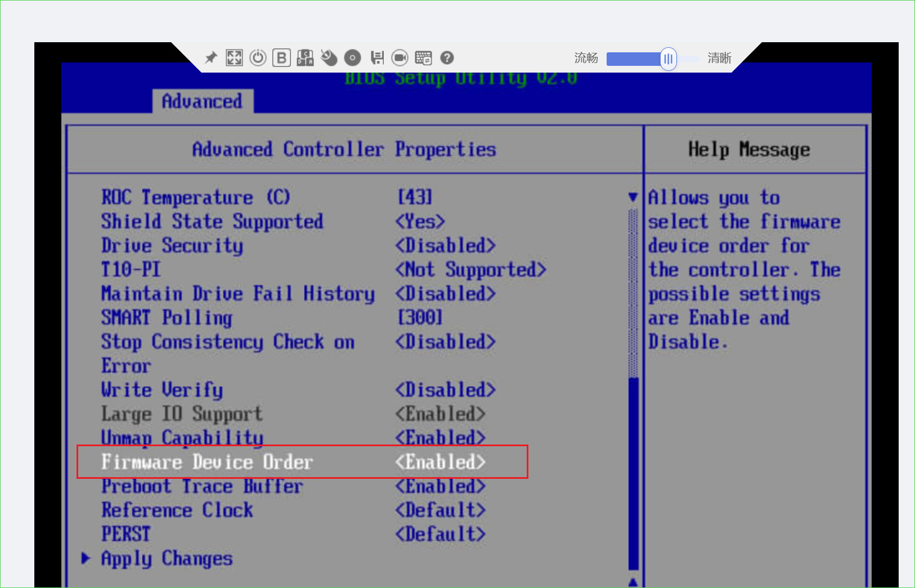Open the keyboard combination keys icon
This screenshot has height=588, width=915.
point(305,57)
